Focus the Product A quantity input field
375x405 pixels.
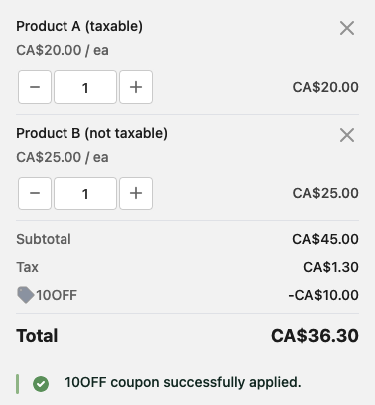click(x=85, y=87)
